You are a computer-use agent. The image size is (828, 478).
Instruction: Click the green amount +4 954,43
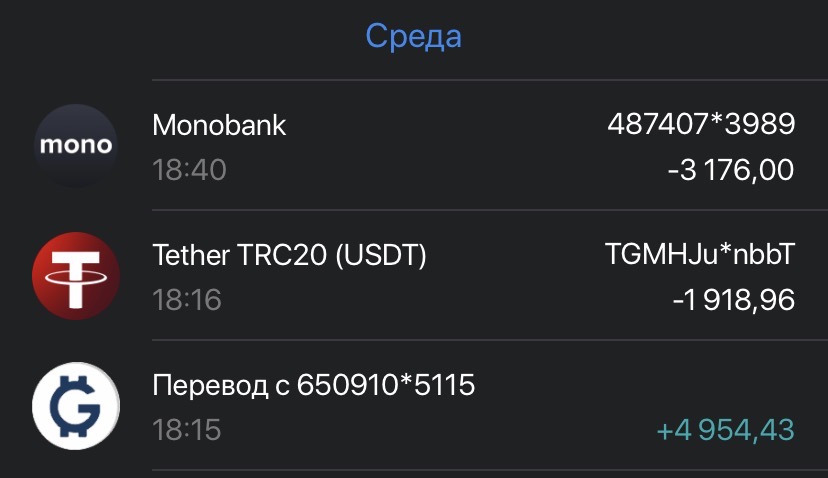(x=725, y=429)
